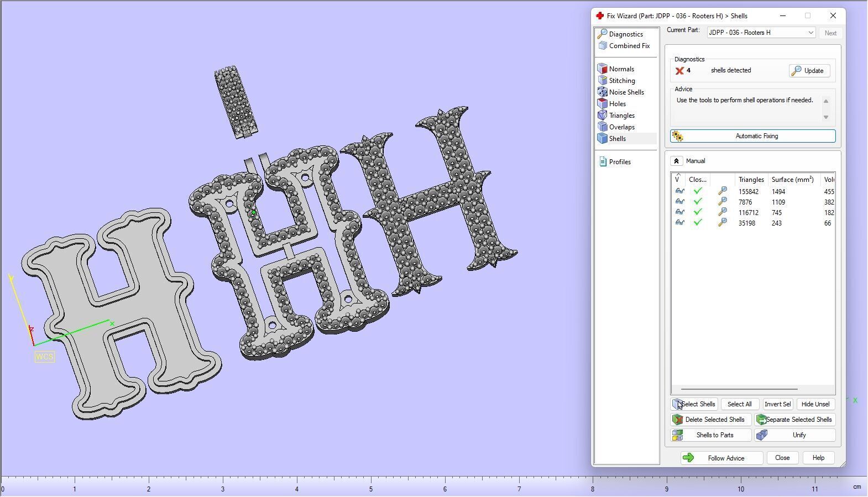The height and width of the screenshot is (497, 868).
Task: Activate Select Shells tool
Action: pos(694,404)
